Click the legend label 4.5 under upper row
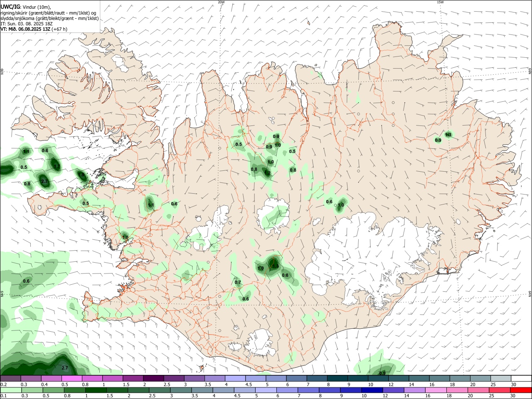The height and width of the screenshot is (399, 532). pyautogui.click(x=249, y=384)
